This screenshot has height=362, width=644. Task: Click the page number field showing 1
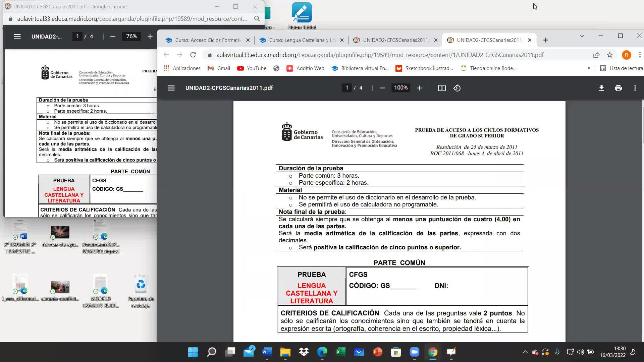point(347,88)
